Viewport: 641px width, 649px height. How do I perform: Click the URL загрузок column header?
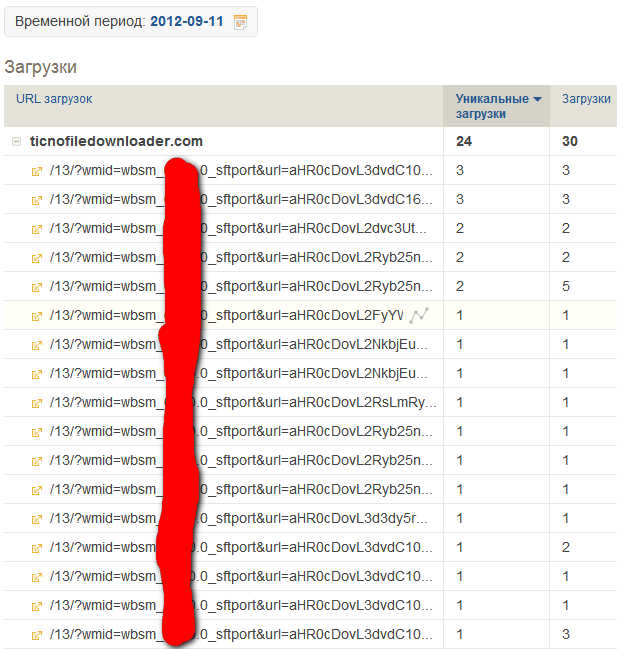tap(54, 99)
